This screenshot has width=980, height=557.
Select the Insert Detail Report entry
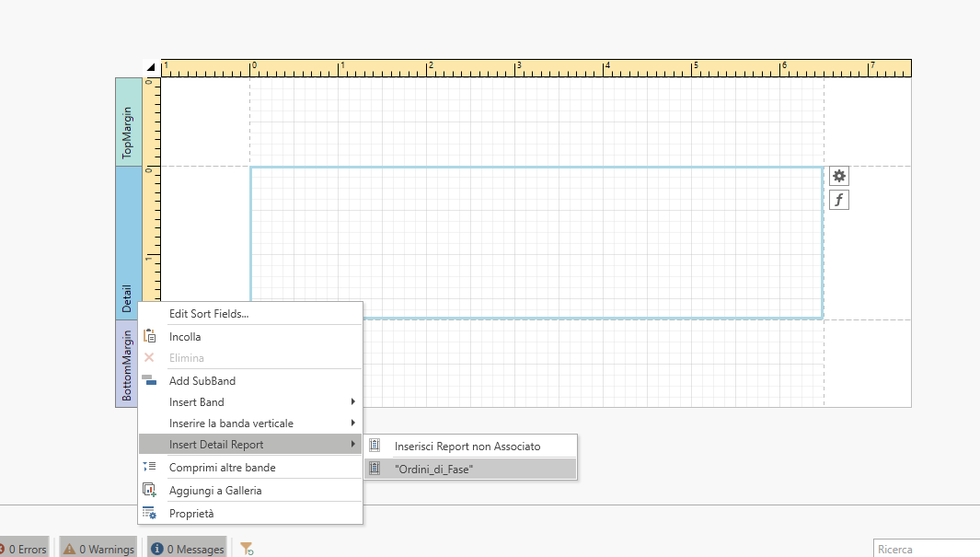pyautogui.click(x=250, y=445)
